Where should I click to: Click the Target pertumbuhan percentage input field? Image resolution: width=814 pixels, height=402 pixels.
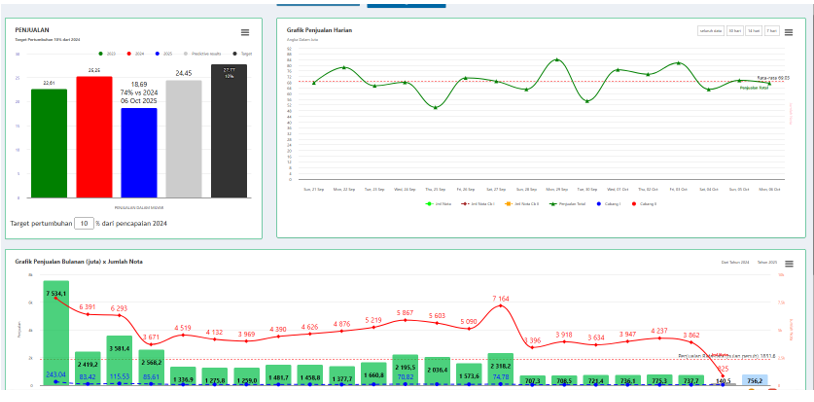pyautogui.click(x=85, y=223)
